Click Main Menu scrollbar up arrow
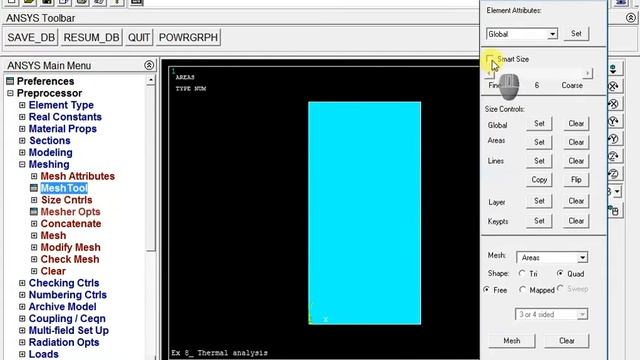The height and width of the screenshot is (360, 640). (x=151, y=80)
